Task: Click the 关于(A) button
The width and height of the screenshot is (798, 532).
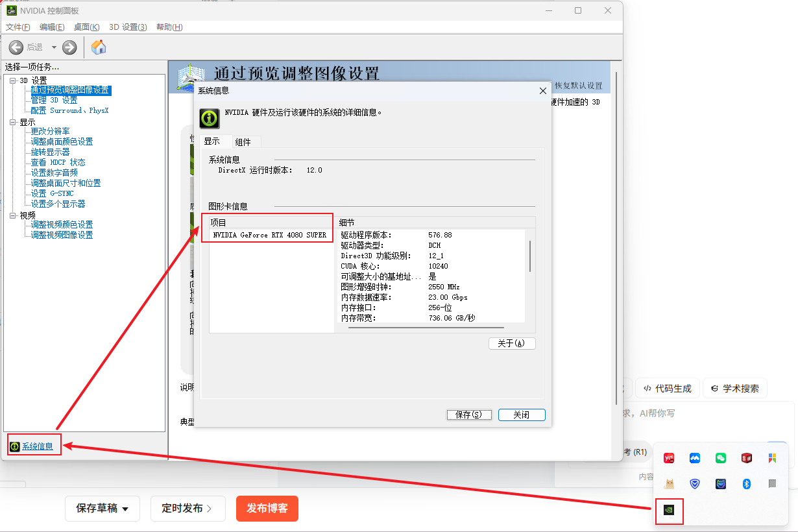Action: click(512, 343)
